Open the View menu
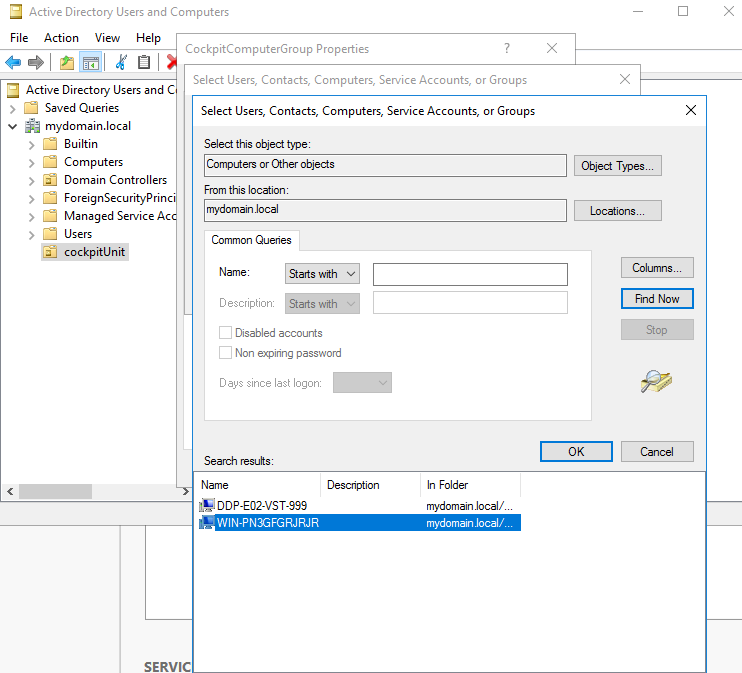Screen dimensions: 742x673 tap(107, 38)
